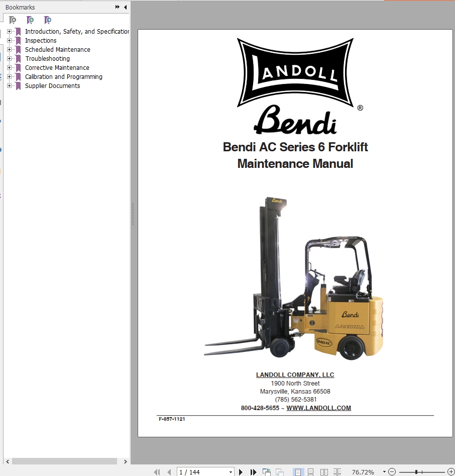
Task: Expand the Supplier Documents bookmark node
Action: pos(9,86)
